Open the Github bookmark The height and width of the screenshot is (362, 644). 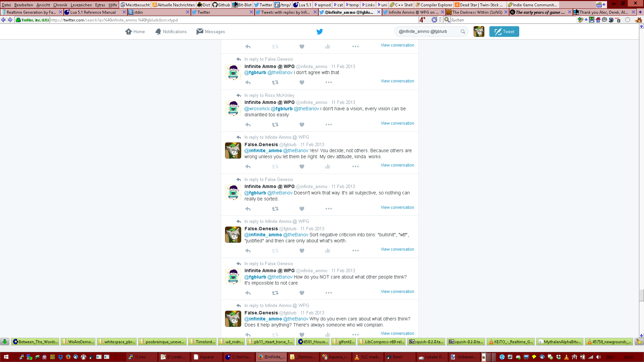[x=221, y=5]
